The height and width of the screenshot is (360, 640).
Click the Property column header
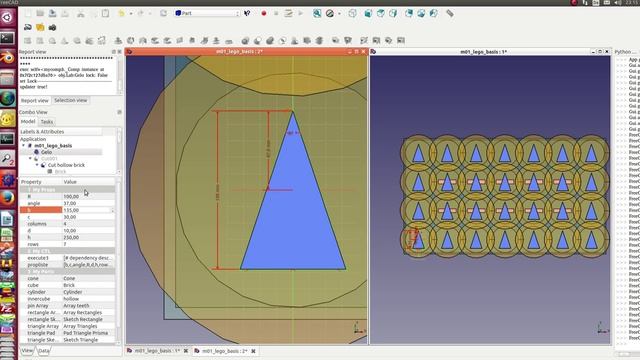click(41, 182)
